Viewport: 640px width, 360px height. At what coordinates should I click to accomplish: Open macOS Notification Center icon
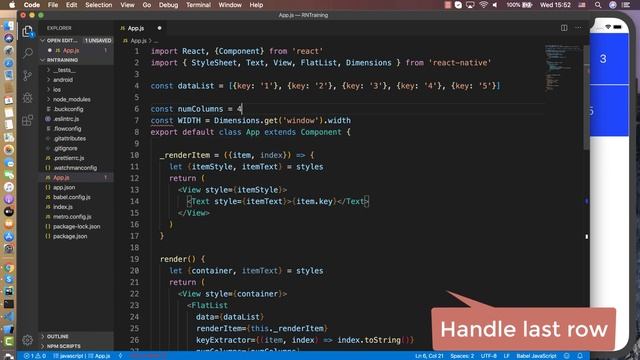coord(627,5)
